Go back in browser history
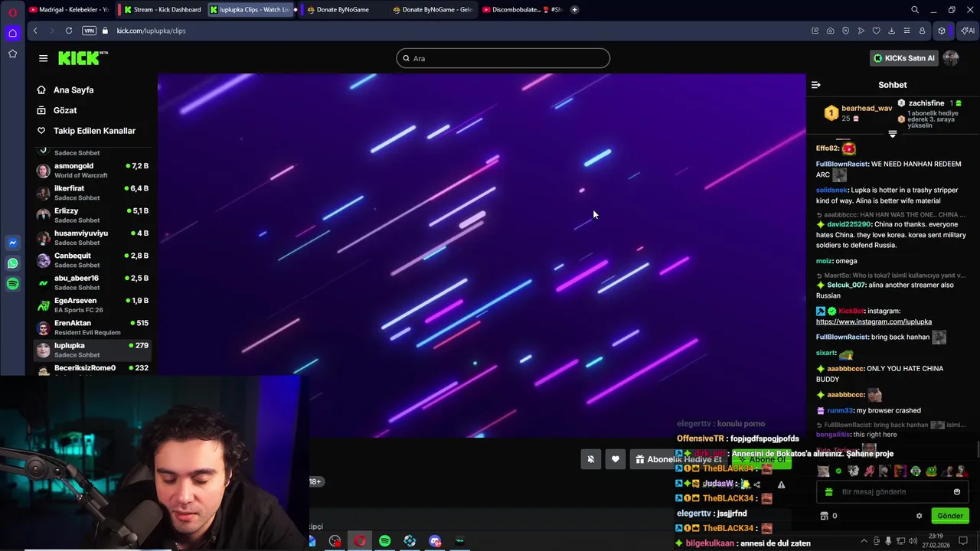This screenshot has width=980, height=551. [x=35, y=31]
